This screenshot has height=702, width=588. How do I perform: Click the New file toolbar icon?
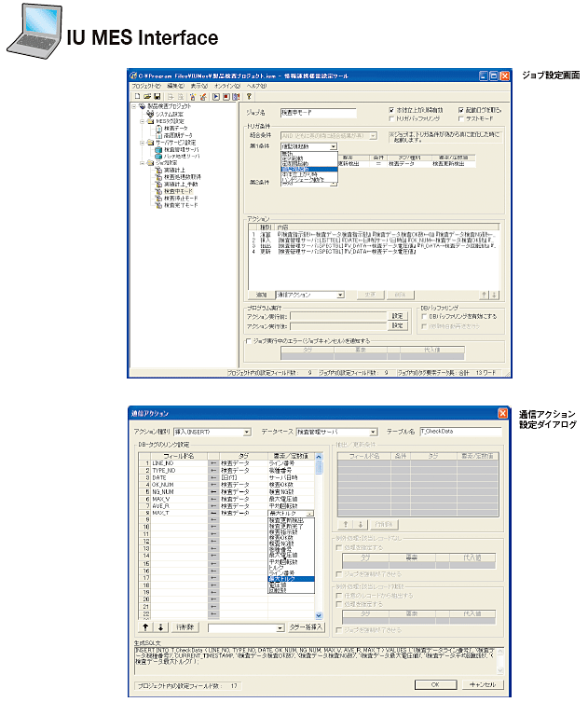coord(136,96)
